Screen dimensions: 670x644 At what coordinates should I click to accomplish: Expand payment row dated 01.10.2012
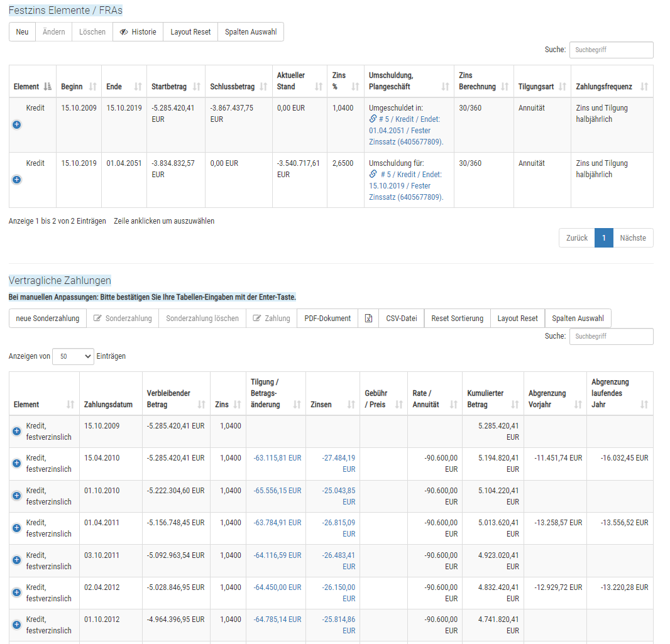click(17, 625)
